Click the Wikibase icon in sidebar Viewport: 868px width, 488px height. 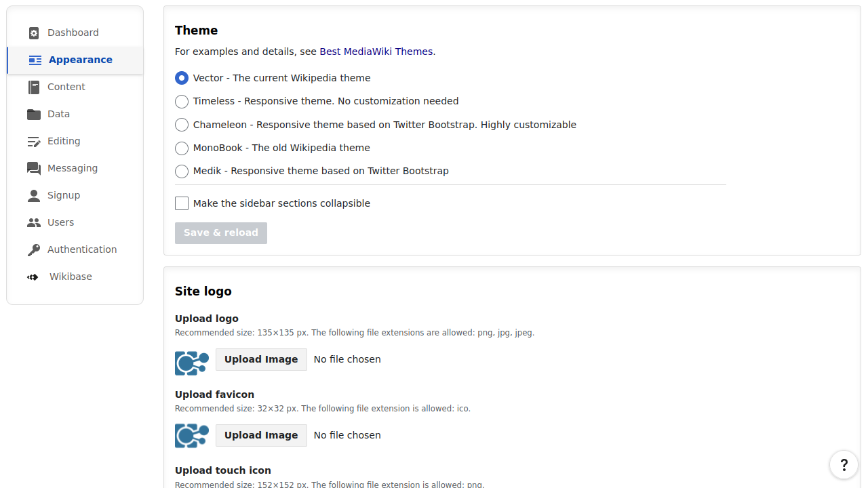33,277
